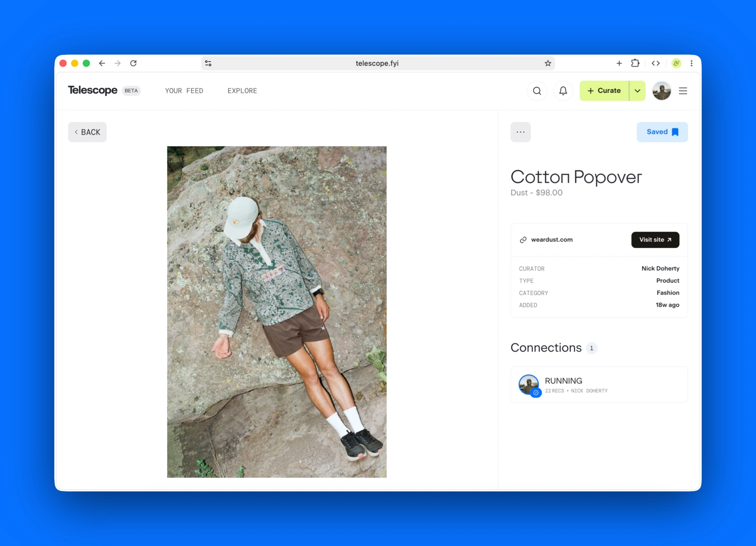
Task: Open the three-dot more options button
Action: [521, 132]
